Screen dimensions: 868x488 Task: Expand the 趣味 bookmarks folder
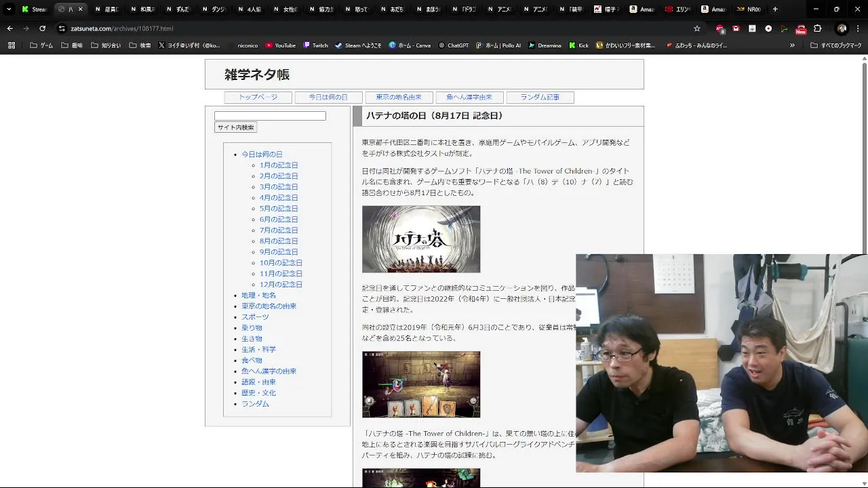pyautogui.click(x=72, y=45)
